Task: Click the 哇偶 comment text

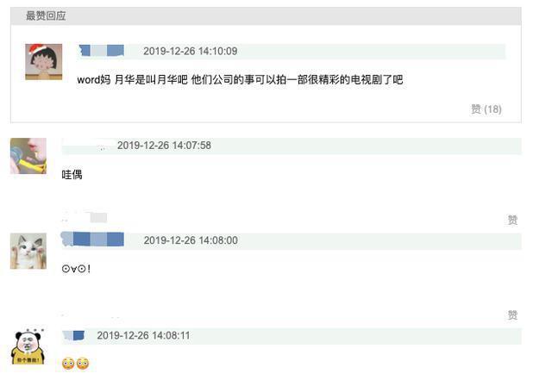Action: [x=72, y=174]
